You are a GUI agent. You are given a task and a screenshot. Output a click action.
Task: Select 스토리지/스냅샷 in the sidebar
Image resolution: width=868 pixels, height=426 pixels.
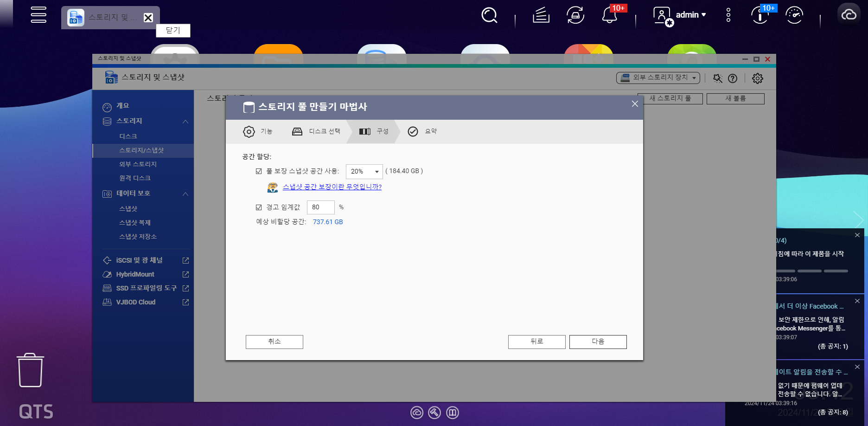[143, 150]
